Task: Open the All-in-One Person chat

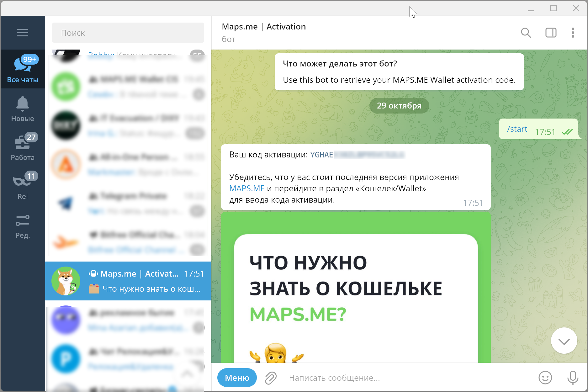Action: click(128, 164)
